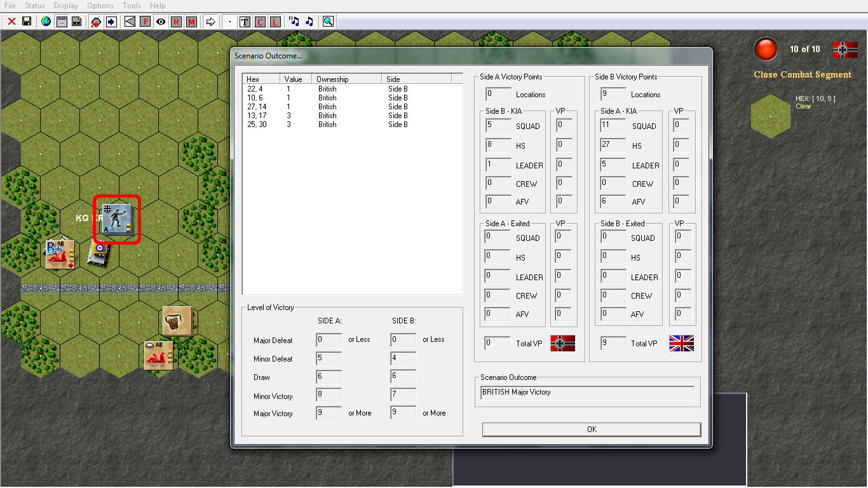The image size is (868, 488).
Task: Click the German flag beside Side A Total VP
Action: pos(562,343)
